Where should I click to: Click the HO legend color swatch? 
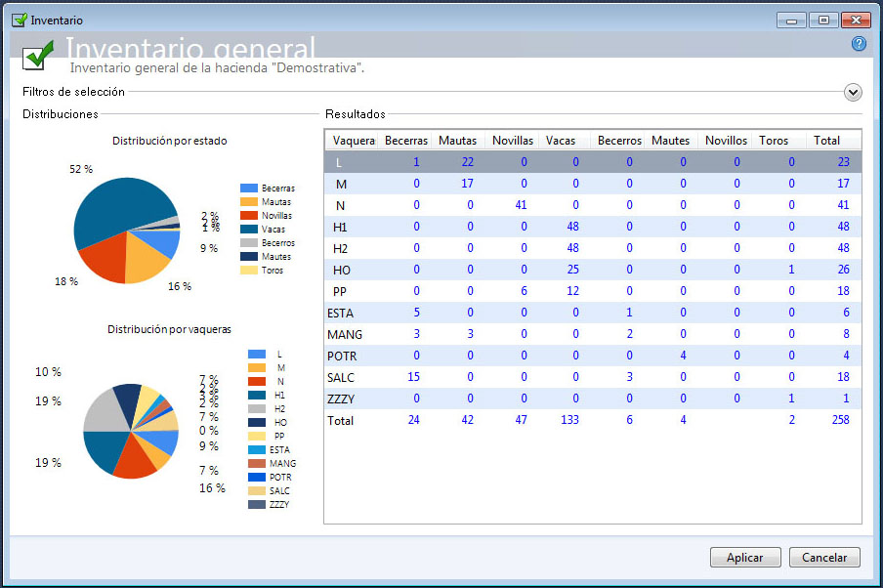[x=257, y=422]
